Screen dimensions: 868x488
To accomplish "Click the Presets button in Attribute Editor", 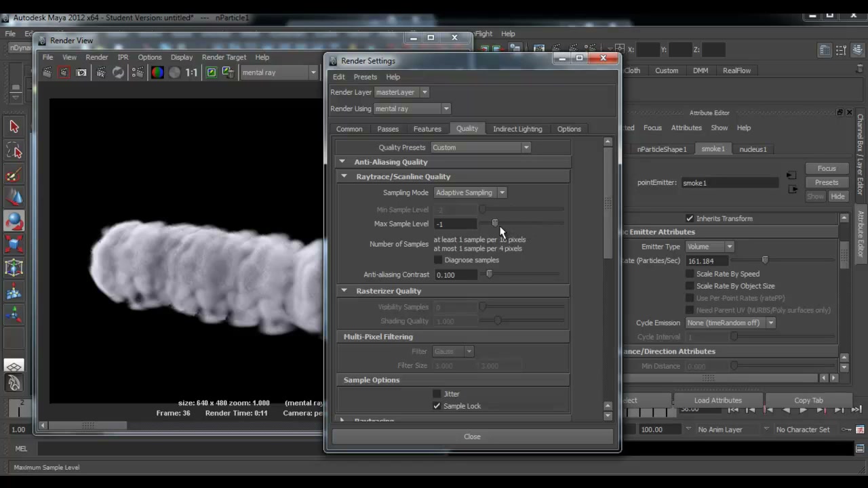I will point(827,182).
